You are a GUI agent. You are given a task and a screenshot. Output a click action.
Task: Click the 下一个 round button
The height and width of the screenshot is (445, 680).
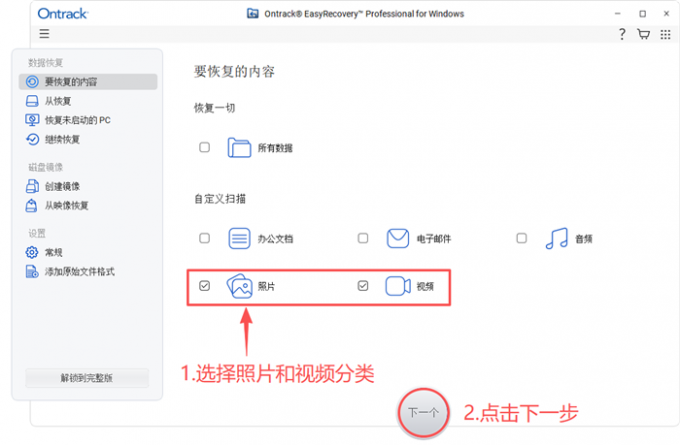(424, 412)
